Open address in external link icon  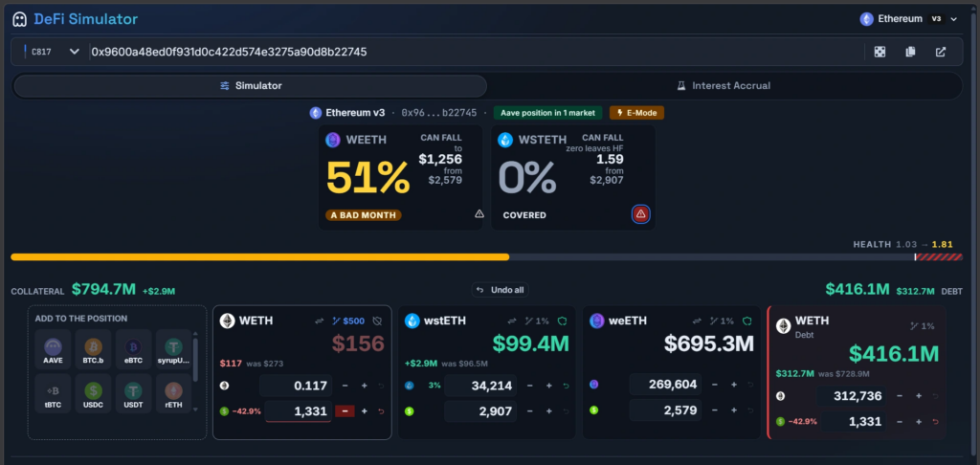(941, 52)
